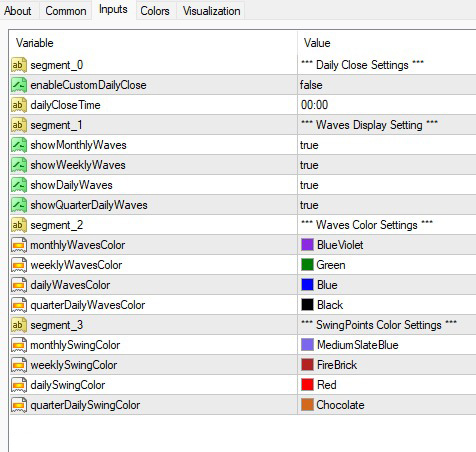Image resolution: width=476 pixels, height=452 pixels.
Task: Open the weeklyWavesColor Green color dropdown
Action: click(x=387, y=265)
